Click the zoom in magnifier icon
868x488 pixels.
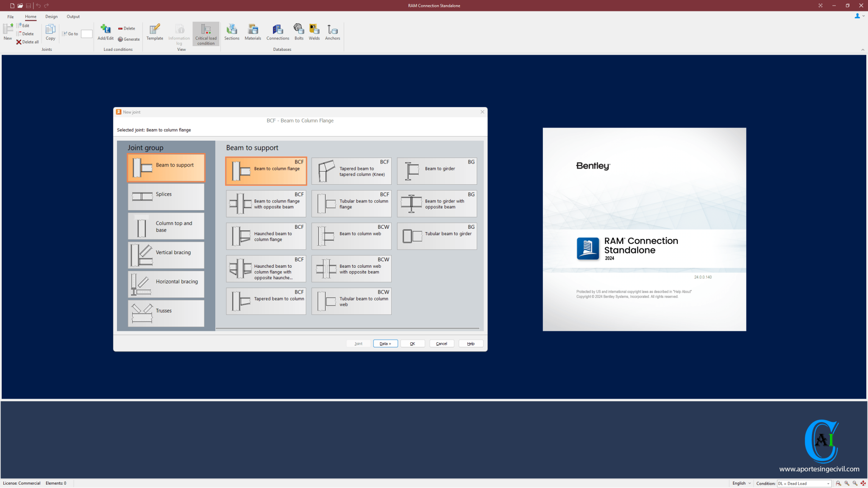click(846, 483)
